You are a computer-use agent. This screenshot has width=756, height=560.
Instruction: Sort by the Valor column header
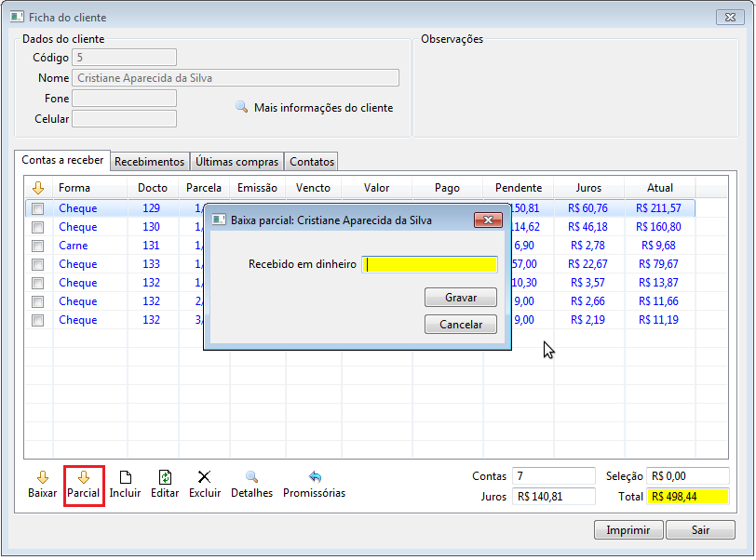pos(376,188)
